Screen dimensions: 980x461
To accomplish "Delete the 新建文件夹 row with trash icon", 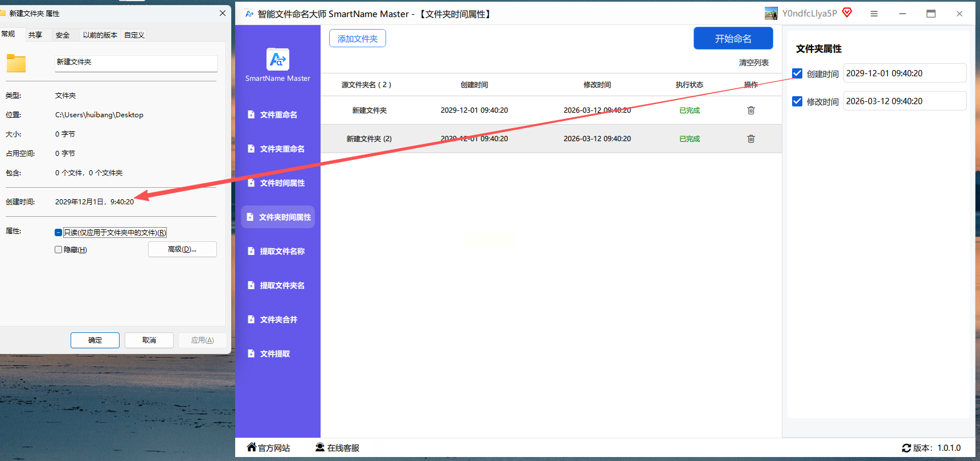I will pos(751,110).
